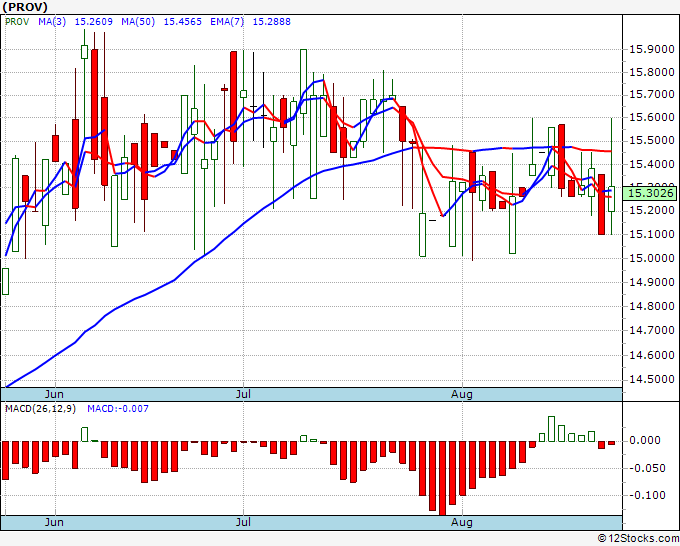Click the MA(3) legend label

click(x=52, y=22)
